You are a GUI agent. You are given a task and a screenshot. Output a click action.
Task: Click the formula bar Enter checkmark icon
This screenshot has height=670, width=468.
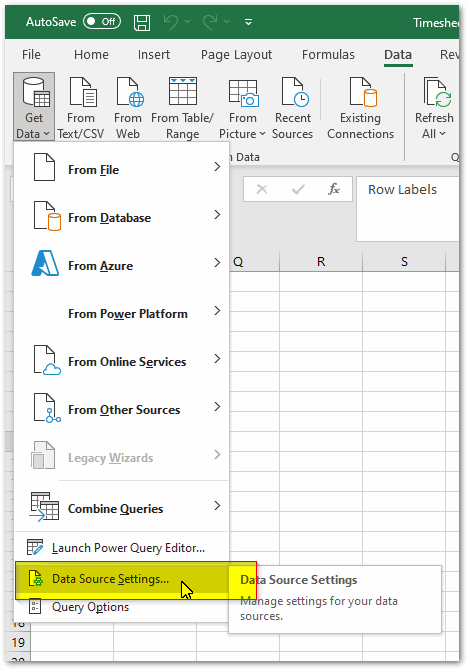point(298,189)
